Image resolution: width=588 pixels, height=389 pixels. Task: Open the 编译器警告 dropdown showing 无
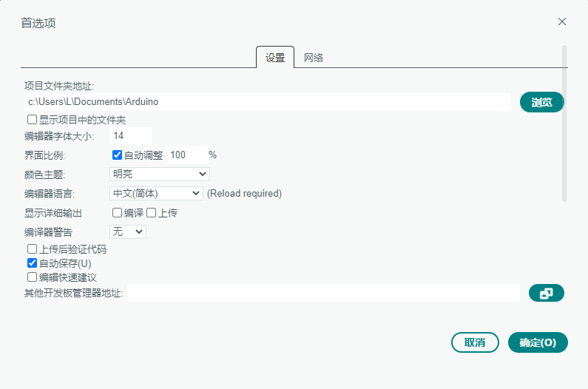coord(127,232)
